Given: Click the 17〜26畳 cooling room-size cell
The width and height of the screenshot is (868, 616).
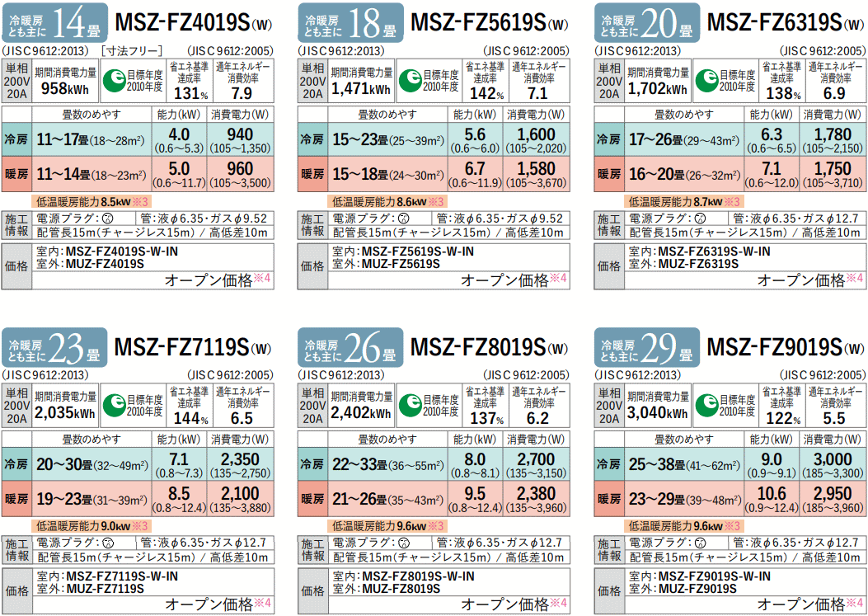Looking at the screenshot, I should [684, 139].
